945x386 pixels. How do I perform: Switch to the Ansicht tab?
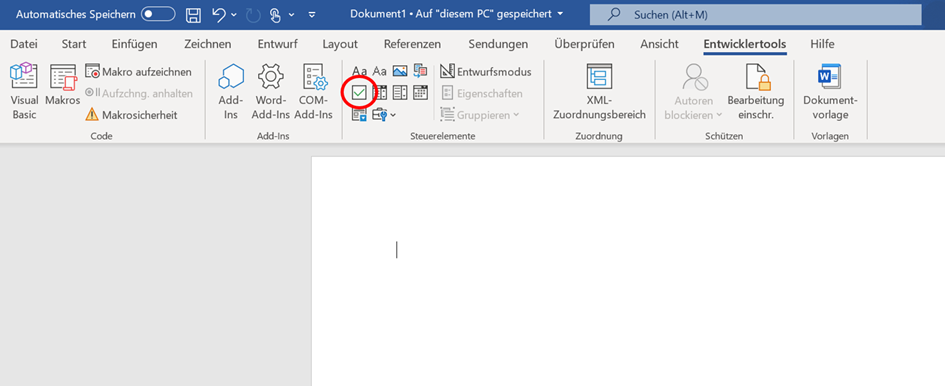tap(659, 44)
